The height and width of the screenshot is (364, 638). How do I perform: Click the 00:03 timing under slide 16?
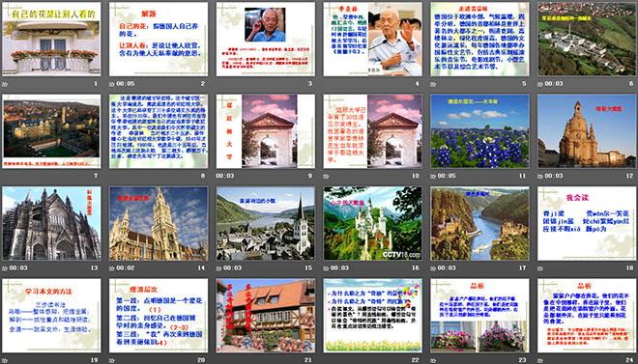point(339,268)
